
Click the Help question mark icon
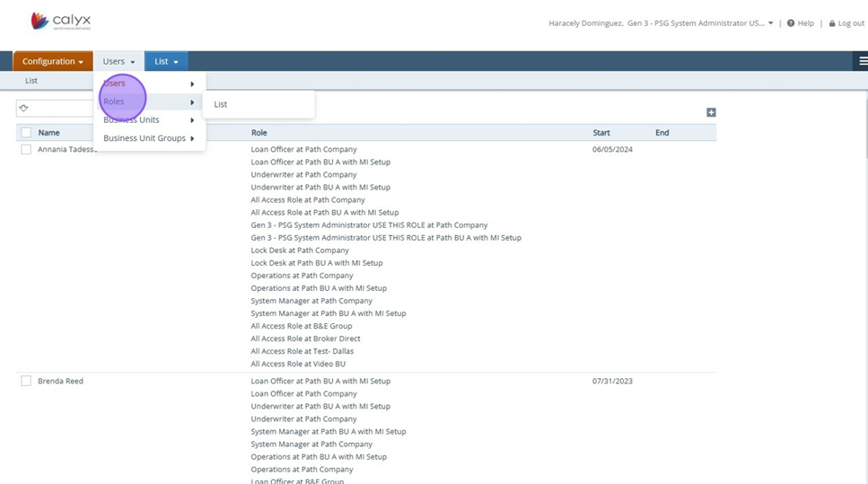click(x=791, y=23)
